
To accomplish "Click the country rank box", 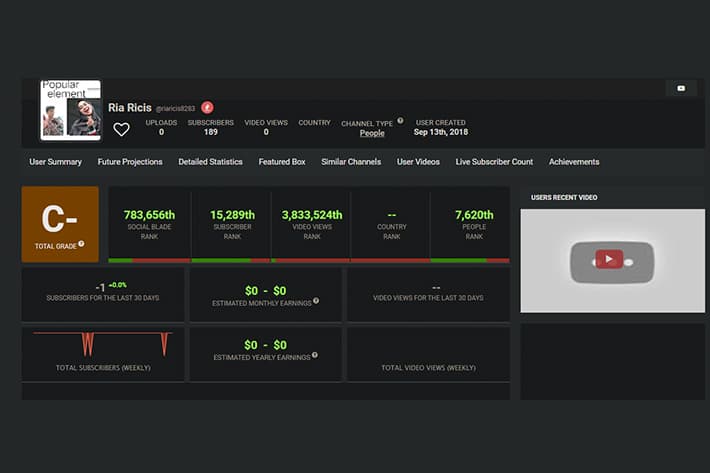I will (392, 225).
